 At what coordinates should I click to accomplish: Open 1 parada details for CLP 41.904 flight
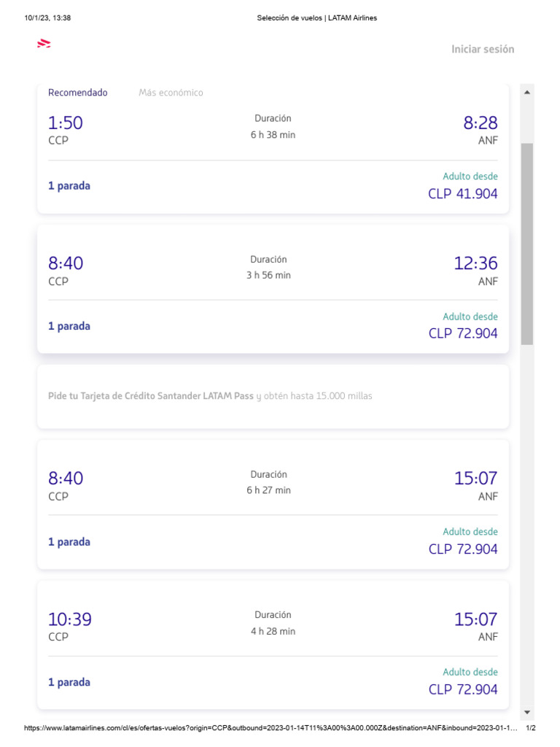(x=69, y=186)
